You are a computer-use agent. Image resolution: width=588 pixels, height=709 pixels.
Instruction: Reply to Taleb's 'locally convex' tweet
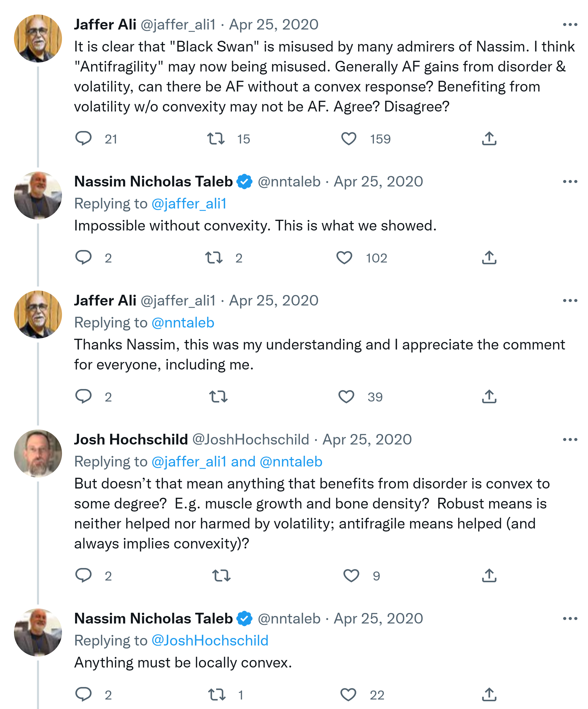pos(83,694)
